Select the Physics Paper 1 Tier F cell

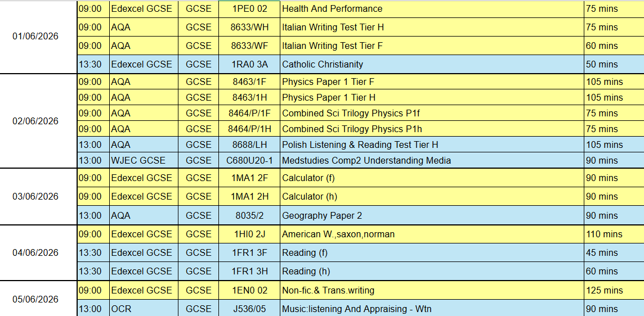click(x=431, y=82)
